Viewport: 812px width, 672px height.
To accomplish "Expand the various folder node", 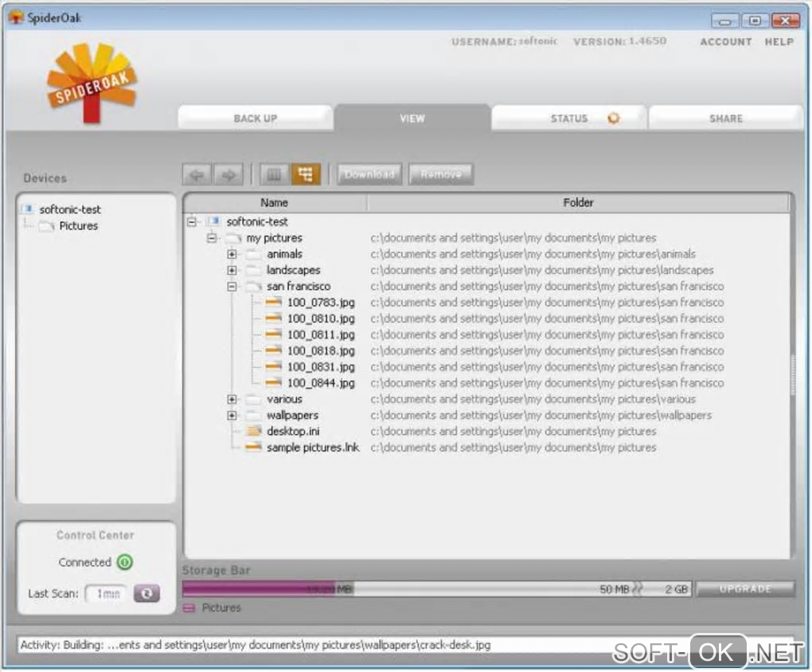I will click(x=232, y=399).
